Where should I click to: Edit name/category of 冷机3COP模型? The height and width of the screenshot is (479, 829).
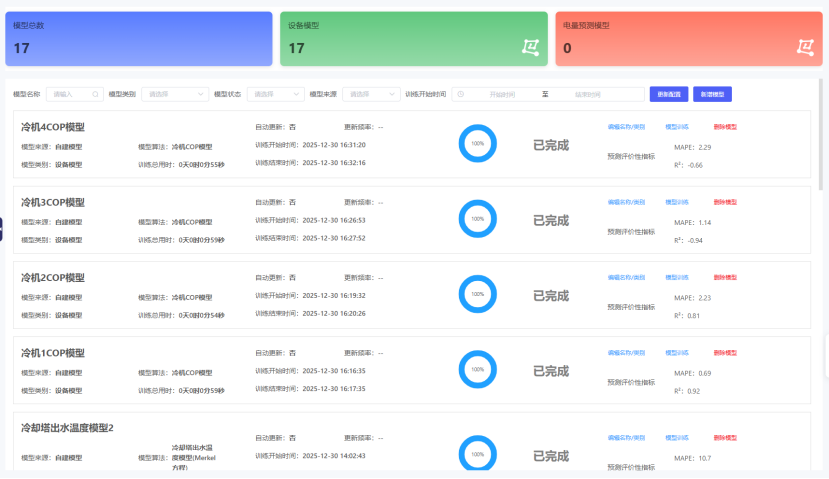[626, 202]
